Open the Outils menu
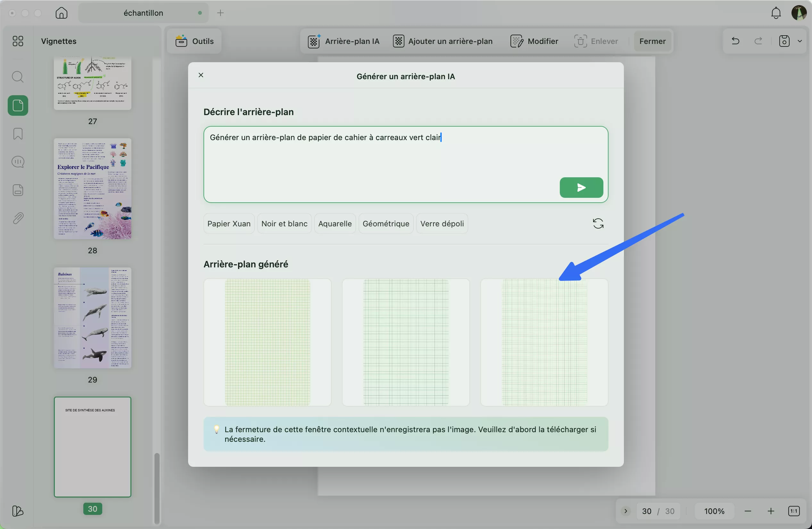Screen dimensions: 812x529 pos(194,41)
